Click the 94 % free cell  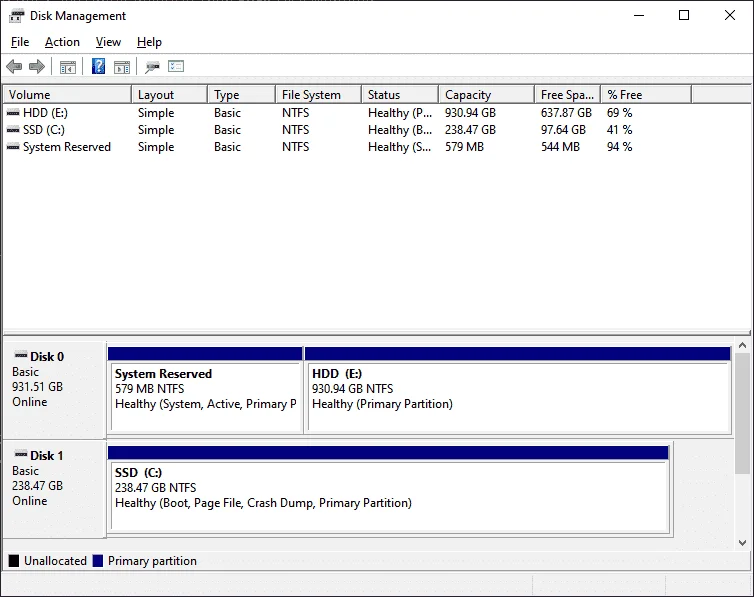click(619, 147)
